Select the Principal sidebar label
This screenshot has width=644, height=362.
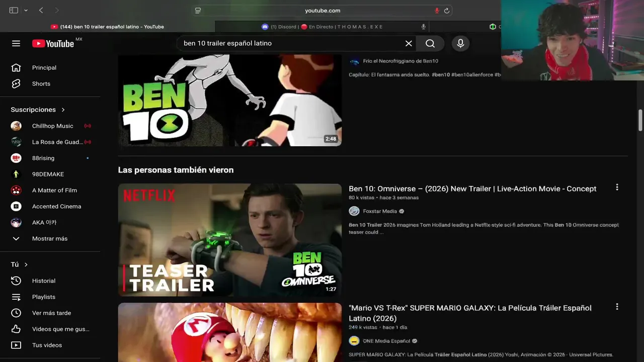(44, 67)
